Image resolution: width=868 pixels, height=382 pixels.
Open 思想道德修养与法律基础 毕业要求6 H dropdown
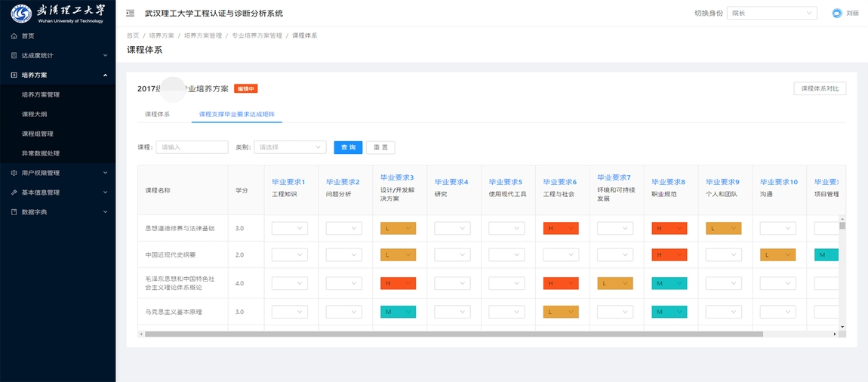561,228
